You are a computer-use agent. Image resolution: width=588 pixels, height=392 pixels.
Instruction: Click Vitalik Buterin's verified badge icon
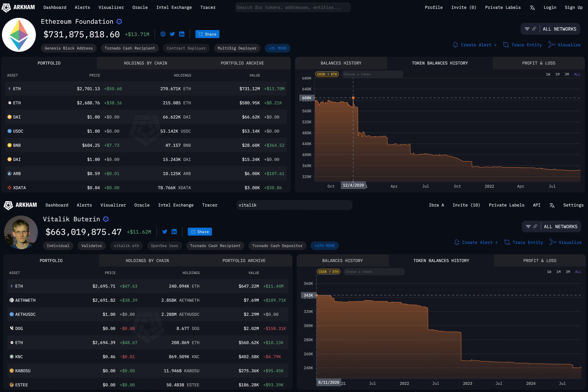pyautogui.click(x=106, y=219)
